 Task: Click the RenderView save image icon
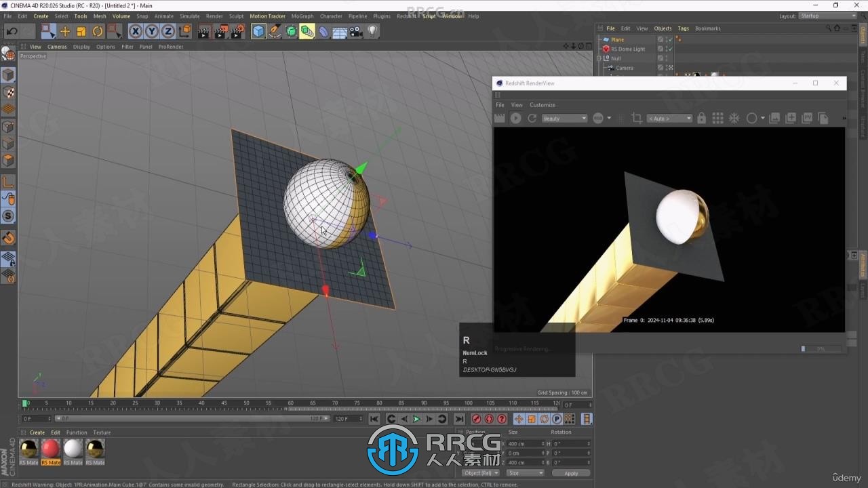coord(774,118)
